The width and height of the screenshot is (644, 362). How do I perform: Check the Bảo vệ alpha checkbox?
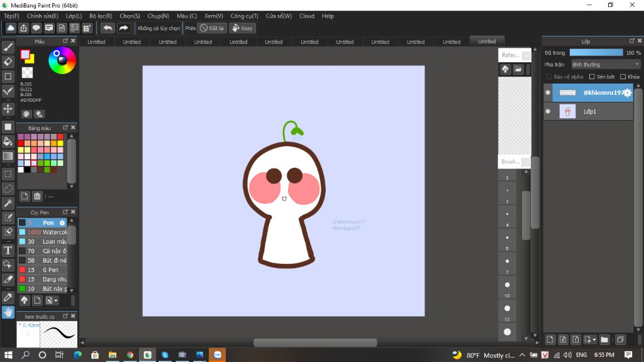point(549,77)
